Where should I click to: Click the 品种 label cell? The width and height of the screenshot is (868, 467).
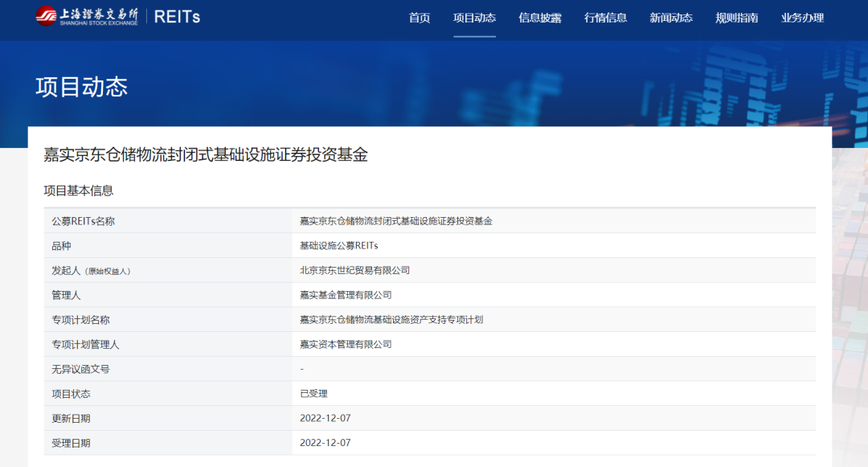click(168, 246)
